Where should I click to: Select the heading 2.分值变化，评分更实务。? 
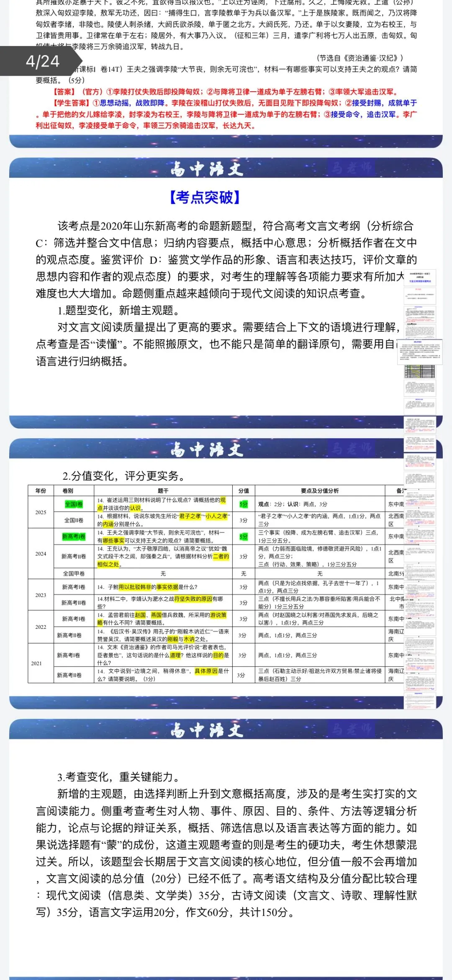[x=124, y=476]
